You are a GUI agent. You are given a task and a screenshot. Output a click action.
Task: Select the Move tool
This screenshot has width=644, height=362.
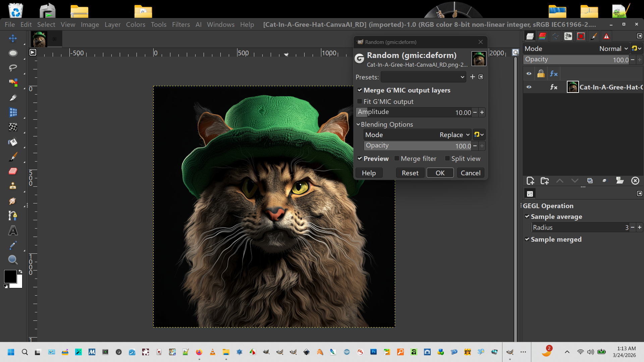[13, 38]
